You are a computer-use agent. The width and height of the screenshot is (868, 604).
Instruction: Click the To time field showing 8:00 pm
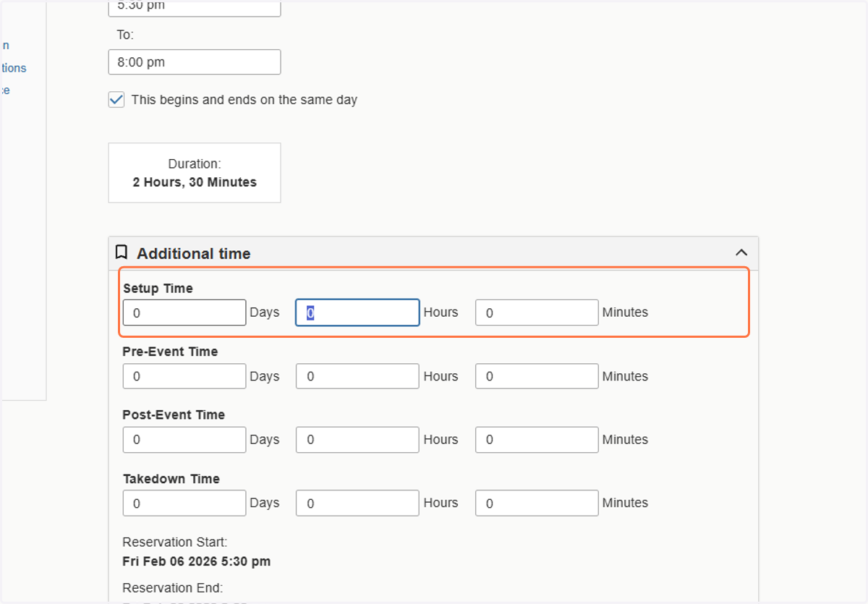195,62
